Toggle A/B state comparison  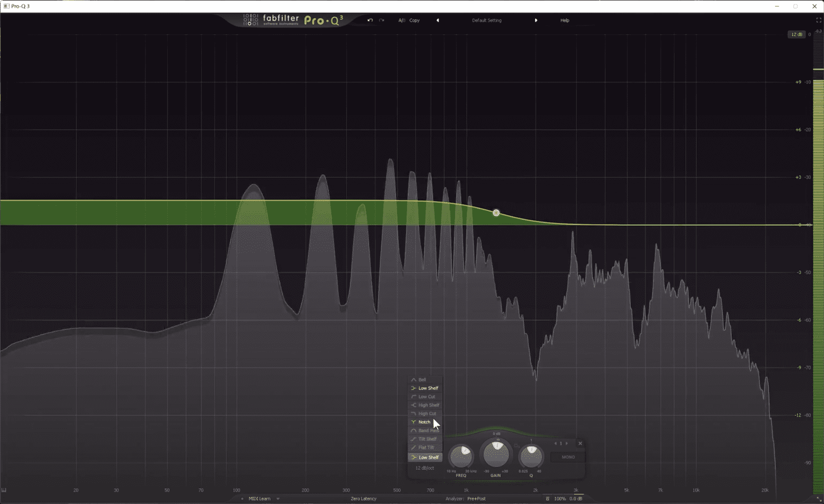pyautogui.click(x=401, y=20)
